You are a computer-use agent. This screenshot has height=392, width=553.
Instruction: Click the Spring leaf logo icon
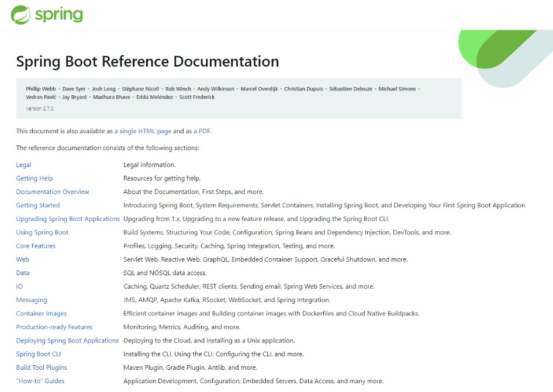click(20, 15)
